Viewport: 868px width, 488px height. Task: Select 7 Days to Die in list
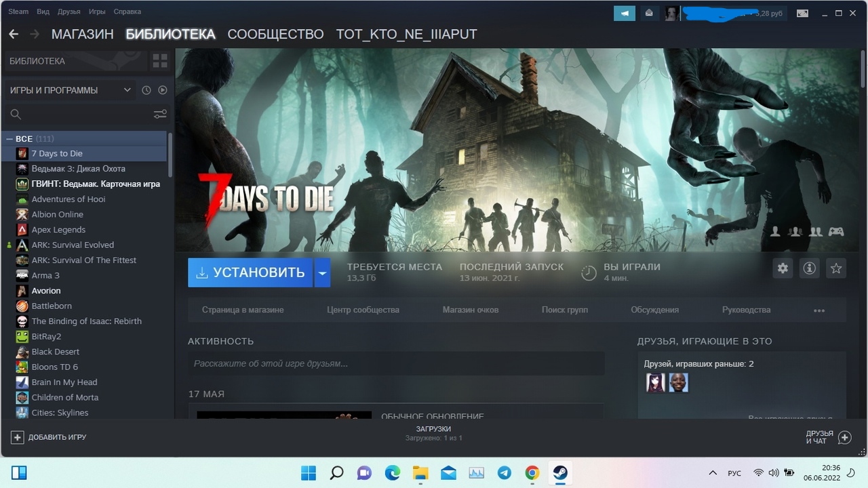[85, 153]
